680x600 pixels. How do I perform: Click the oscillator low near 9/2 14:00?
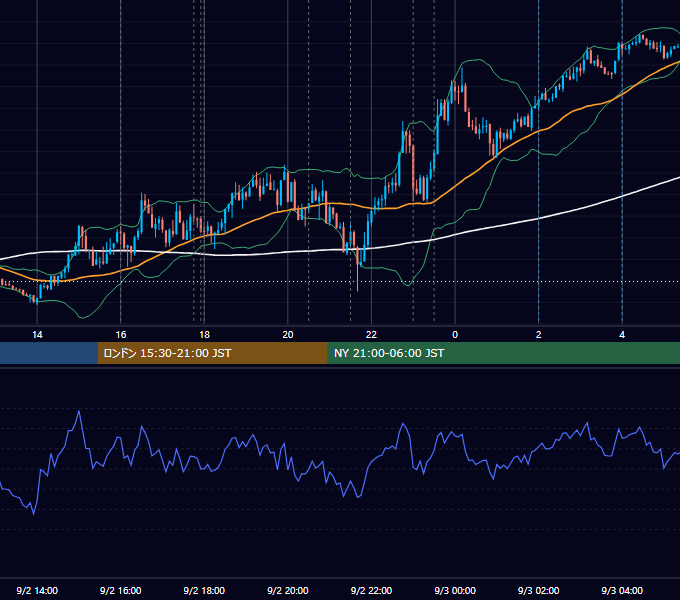(x=34, y=514)
